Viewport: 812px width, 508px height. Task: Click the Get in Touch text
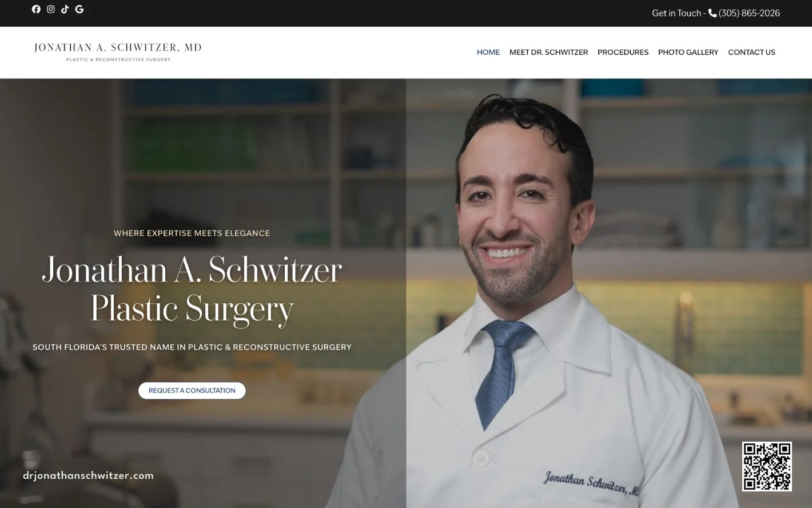point(676,13)
